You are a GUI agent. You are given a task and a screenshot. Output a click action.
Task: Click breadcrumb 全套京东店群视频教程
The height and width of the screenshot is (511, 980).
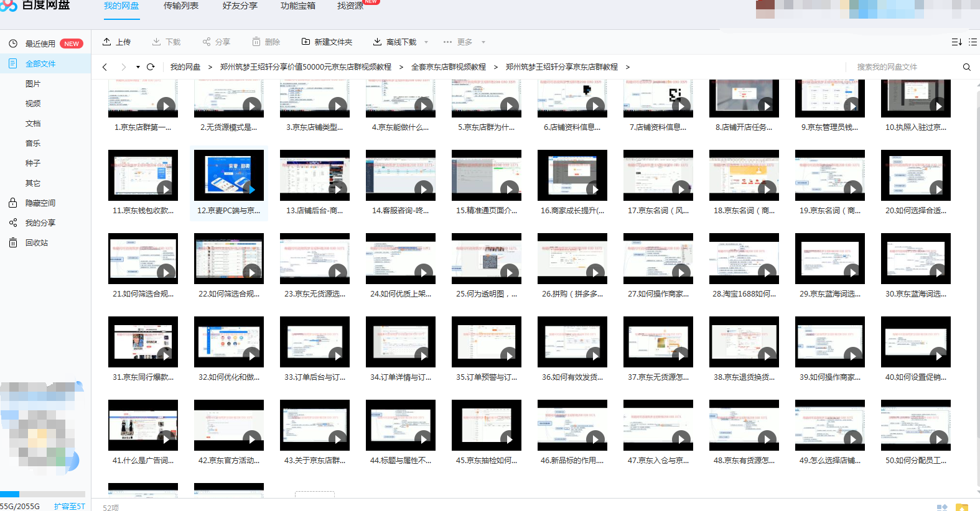(x=449, y=67)
